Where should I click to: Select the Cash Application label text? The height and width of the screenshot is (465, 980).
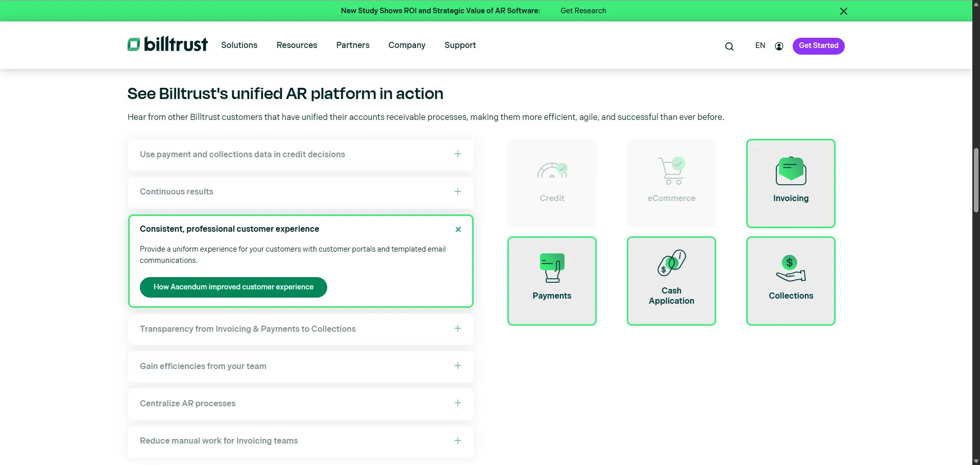point(671,296)
